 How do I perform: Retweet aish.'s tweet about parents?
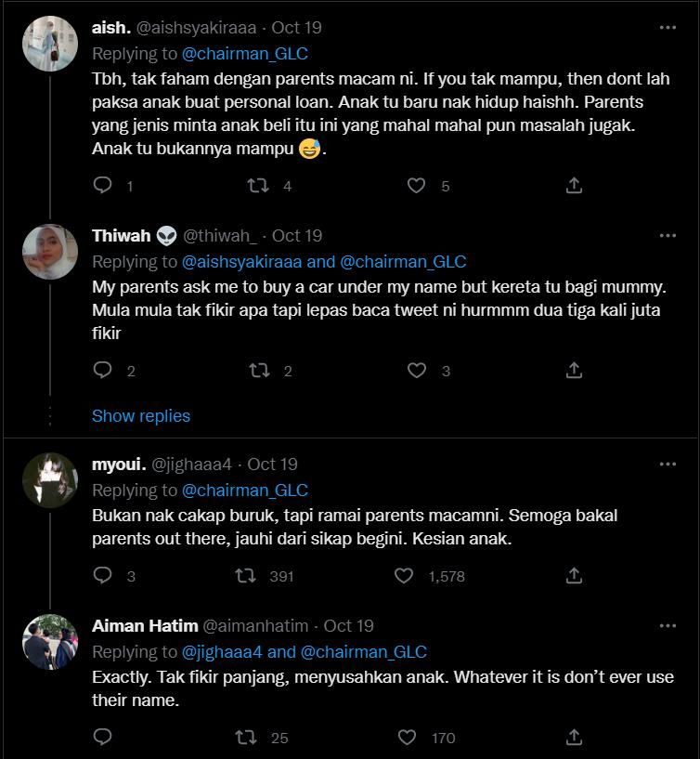point(258,186)
